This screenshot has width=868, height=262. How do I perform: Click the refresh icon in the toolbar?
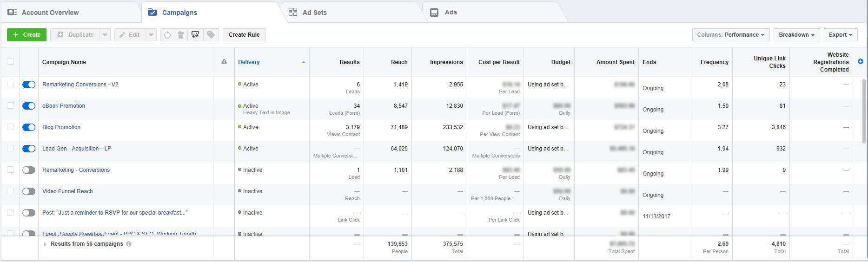[x=167, y=35]
